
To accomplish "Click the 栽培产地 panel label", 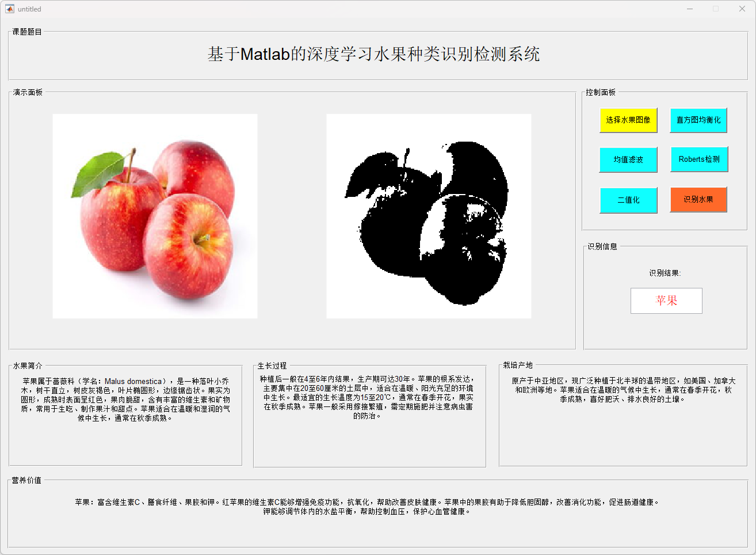I will click(518, 365).
